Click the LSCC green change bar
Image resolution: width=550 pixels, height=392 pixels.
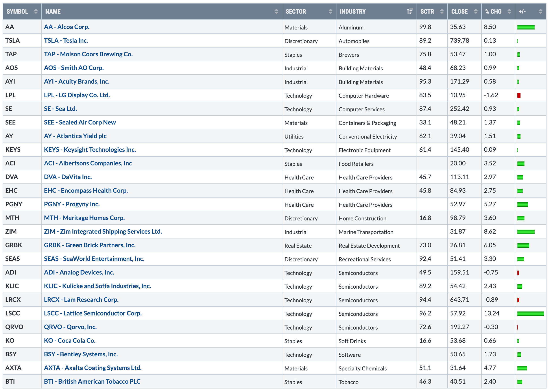tap(530, 313)
